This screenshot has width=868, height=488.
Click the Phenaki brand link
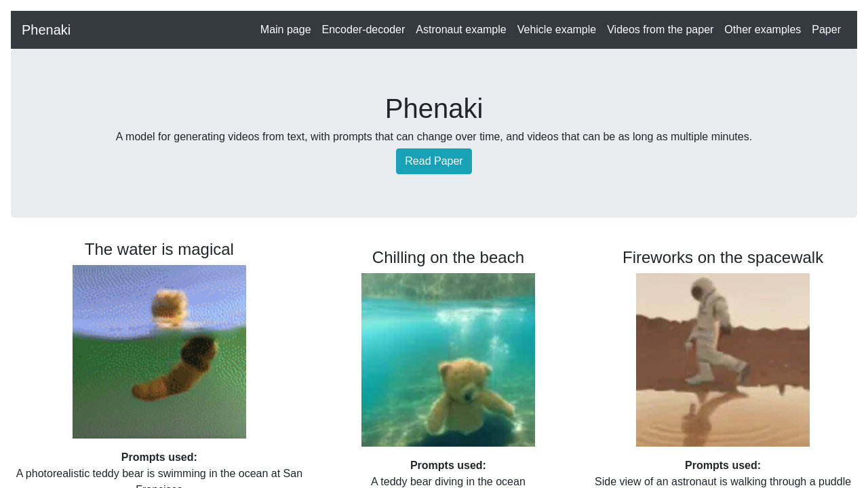46,28
